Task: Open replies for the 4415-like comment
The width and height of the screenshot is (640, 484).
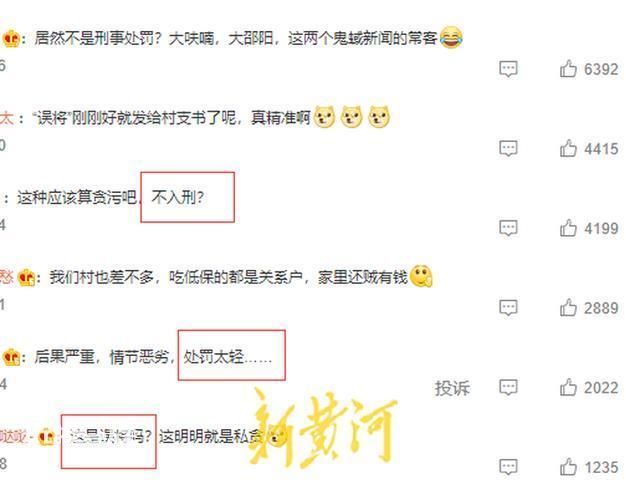Action: pos(508,149)
